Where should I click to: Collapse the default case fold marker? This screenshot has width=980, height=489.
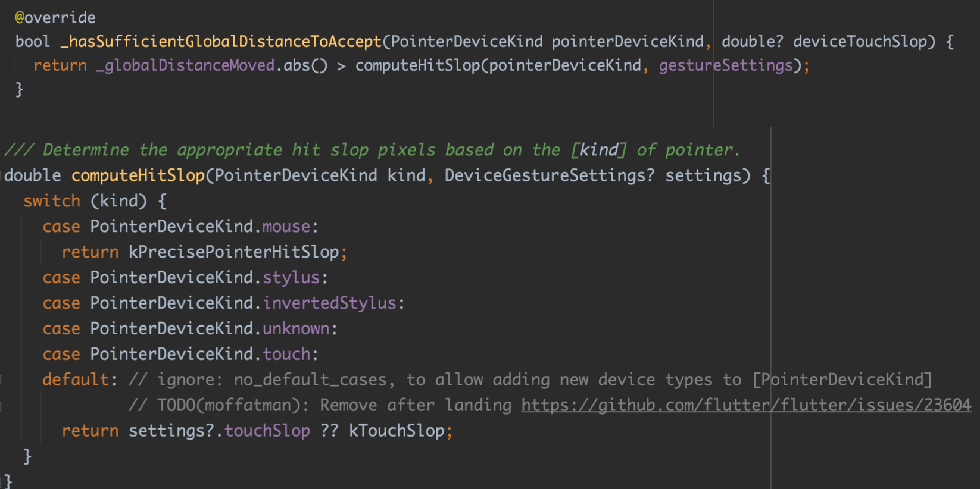[x=2, y=380]
